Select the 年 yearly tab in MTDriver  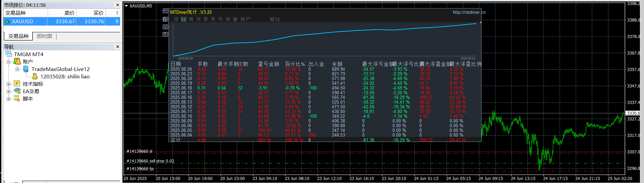click(x=213, y=19)
